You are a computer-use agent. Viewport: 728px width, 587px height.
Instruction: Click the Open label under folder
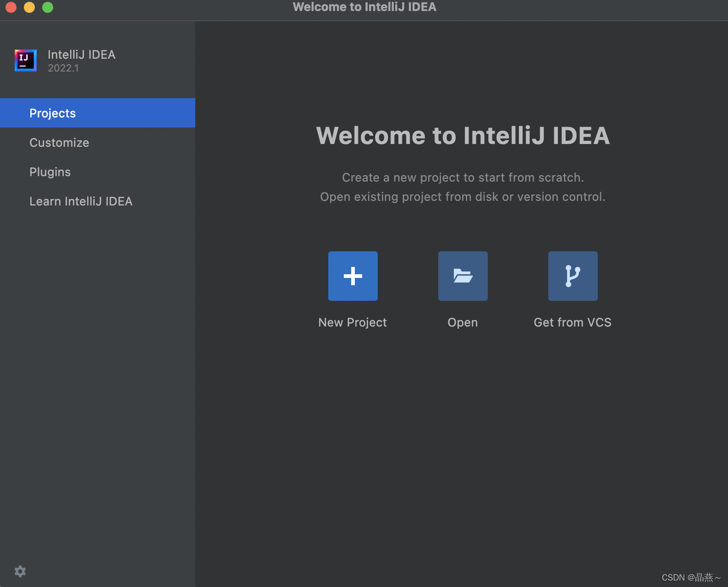463,323
